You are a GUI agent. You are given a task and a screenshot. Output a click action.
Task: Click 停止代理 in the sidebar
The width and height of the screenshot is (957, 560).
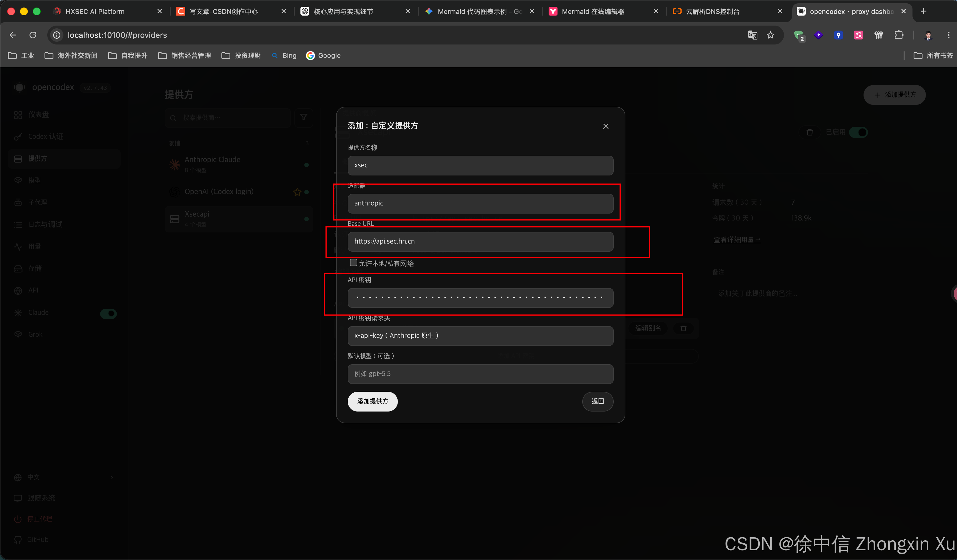point(33,519)
